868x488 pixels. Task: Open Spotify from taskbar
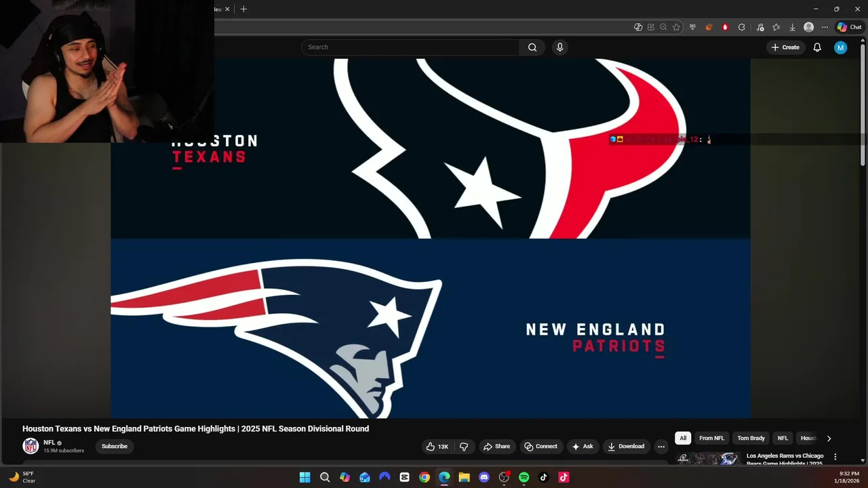point(524,477)
